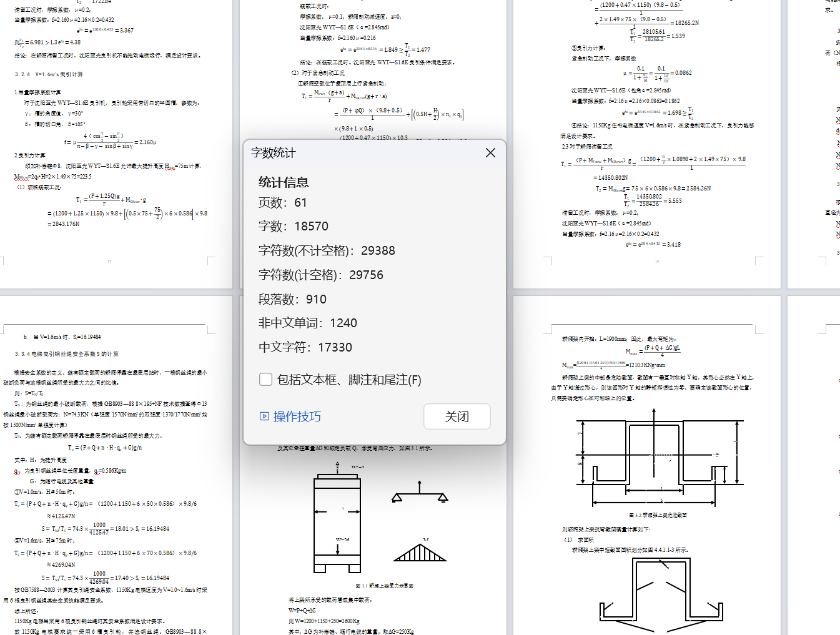The image size is (840, 635).
Task: Click the 统计信息 heading
Action: (x=284, y=182)
